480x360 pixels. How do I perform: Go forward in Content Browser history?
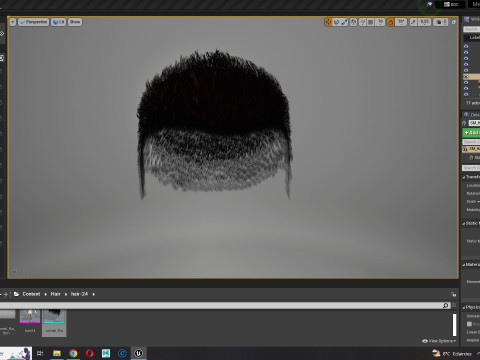tap(6, 294)
